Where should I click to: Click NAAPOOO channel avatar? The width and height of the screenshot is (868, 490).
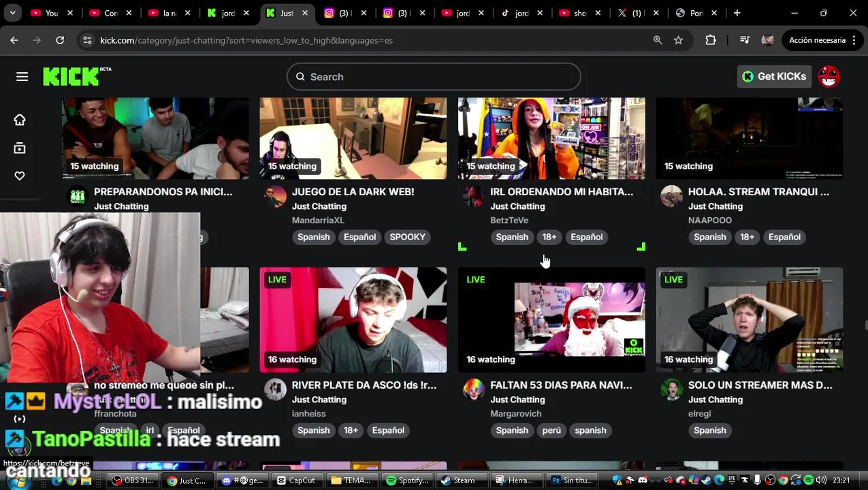coord(671,197)
